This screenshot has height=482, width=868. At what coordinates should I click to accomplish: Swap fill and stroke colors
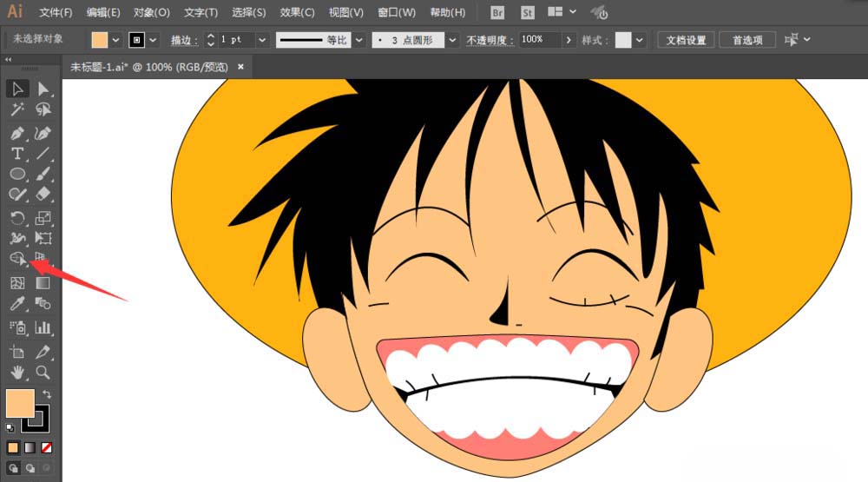(x=47, y=394)
